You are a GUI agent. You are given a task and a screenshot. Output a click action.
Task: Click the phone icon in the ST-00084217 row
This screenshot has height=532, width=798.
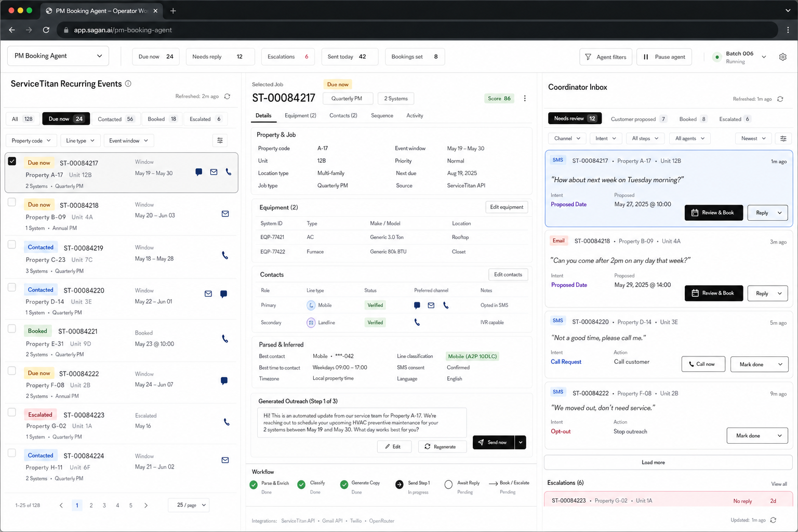229,172
